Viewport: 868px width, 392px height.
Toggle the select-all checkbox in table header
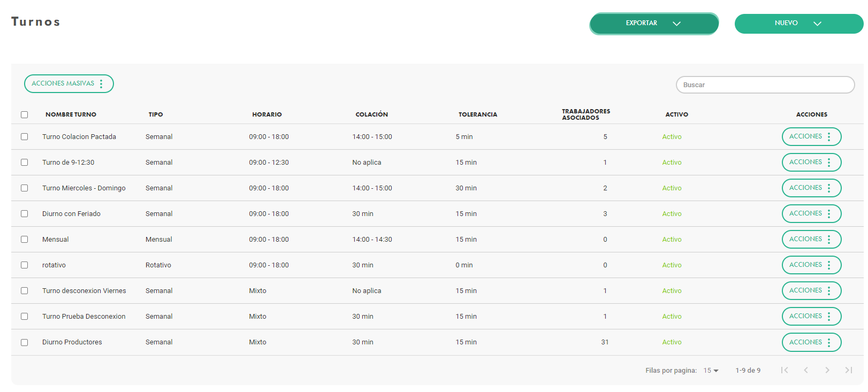pos(25,115)
